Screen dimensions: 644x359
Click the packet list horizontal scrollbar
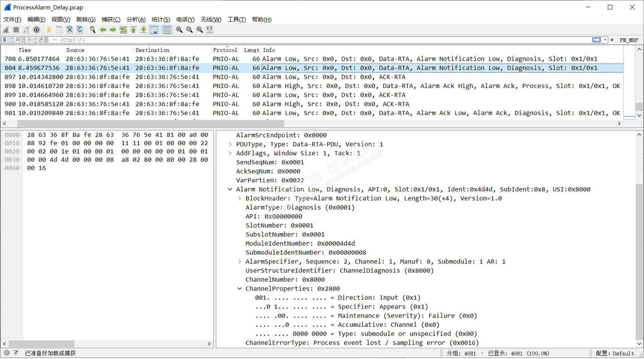(151, 124)
